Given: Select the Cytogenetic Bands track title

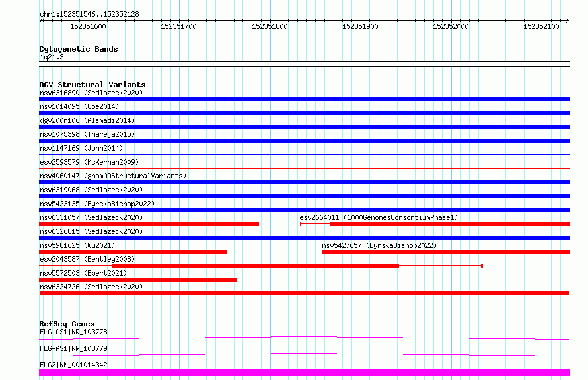Looking at the screenshot, I should (x=79, y=49).
